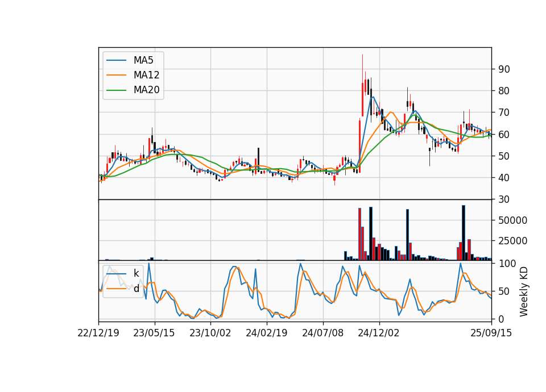546x392 pixels.
Task: Click the 70 price axis tick label
Action: coord(504,112)
